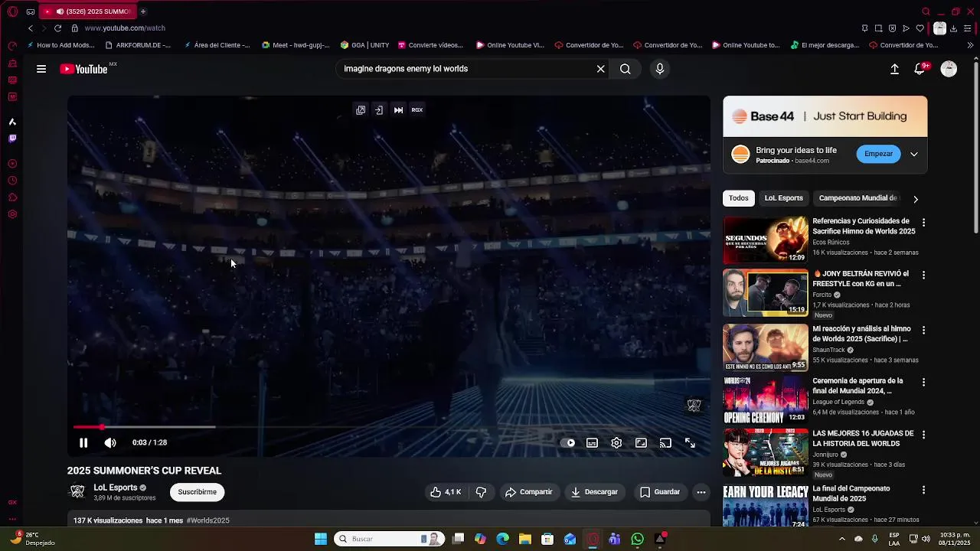Open options for Ceremonia de apertura video
This screenshot has height=551, width=980.
[923, 382]
